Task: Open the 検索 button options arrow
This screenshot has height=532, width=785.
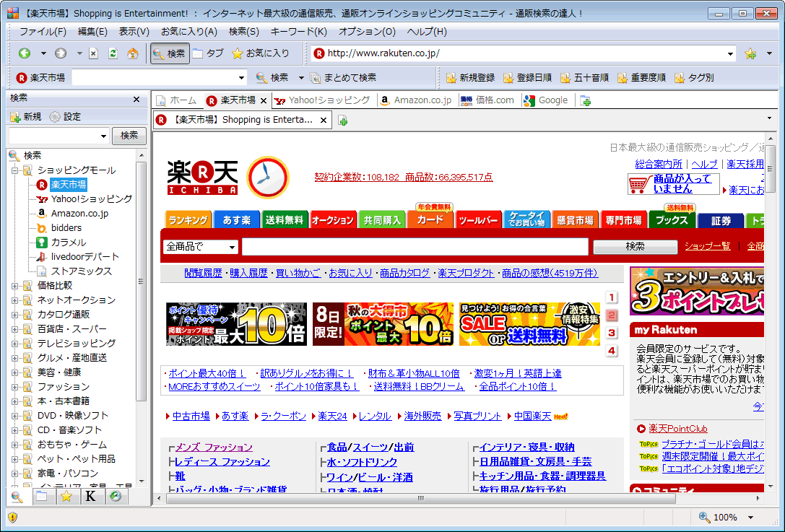Action: coord(301,77)
